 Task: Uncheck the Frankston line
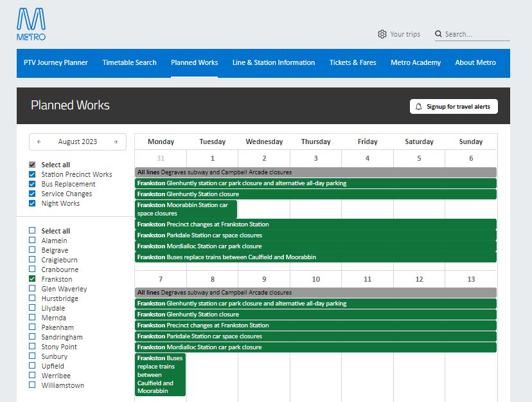pyautogui.click(x=32, y=279)
